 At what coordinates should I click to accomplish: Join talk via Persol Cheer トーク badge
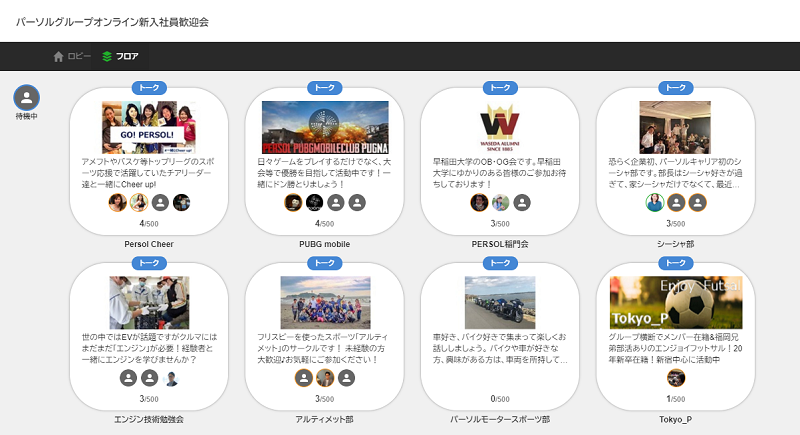149,88
